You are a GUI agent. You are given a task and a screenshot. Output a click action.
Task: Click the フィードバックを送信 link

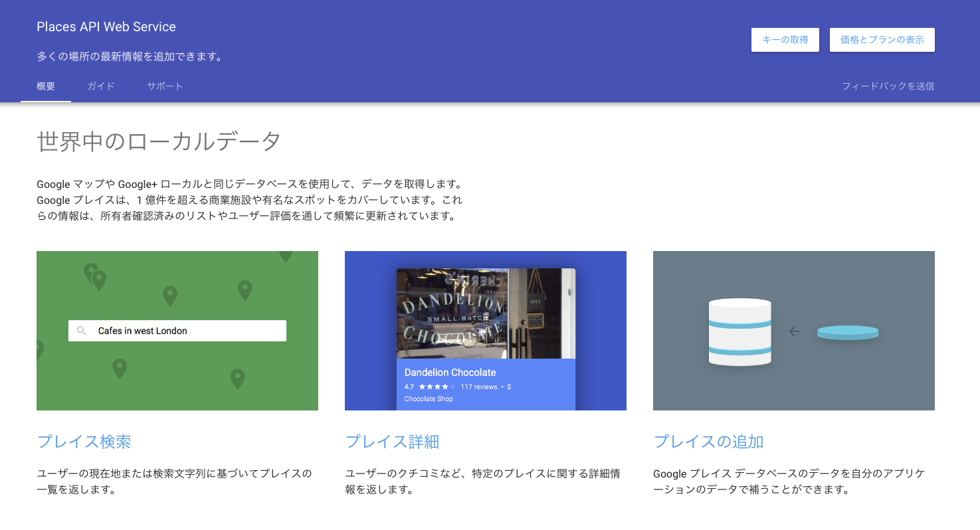click(x=888, y=86)
